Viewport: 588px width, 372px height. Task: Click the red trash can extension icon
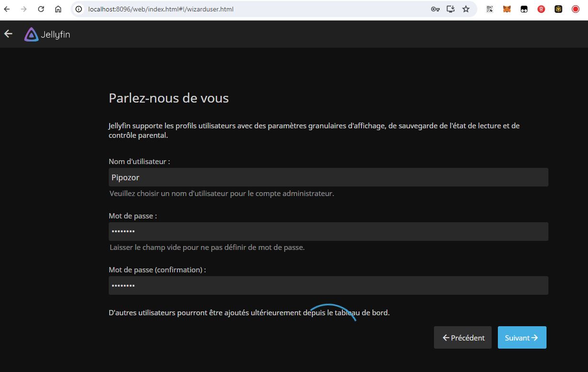[x=541, y=9]
